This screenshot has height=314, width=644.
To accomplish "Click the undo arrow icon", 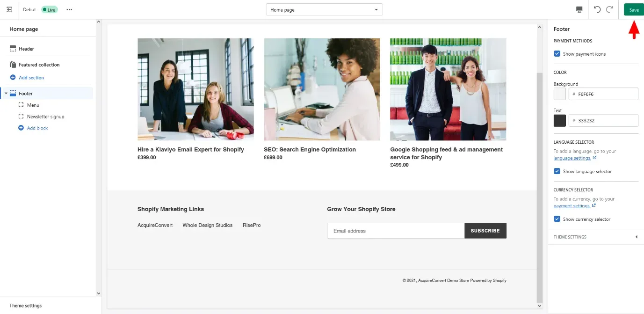I will [x=597, y=9].
